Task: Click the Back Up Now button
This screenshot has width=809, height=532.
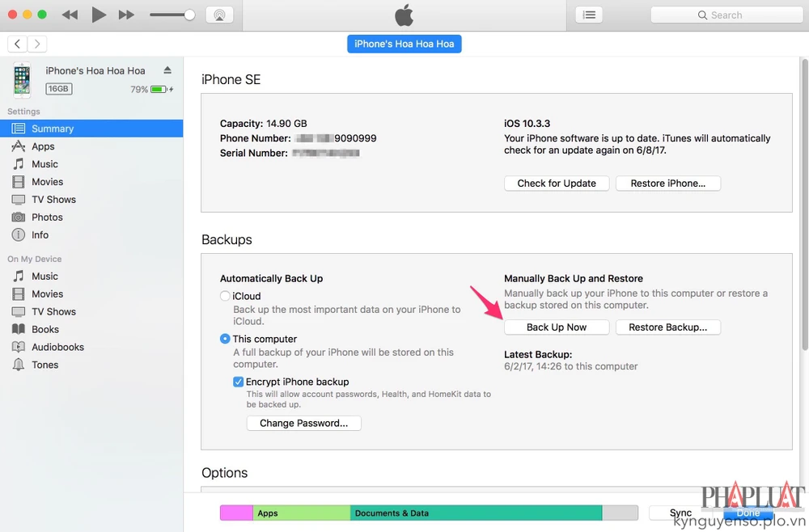Action: [557, 327]
